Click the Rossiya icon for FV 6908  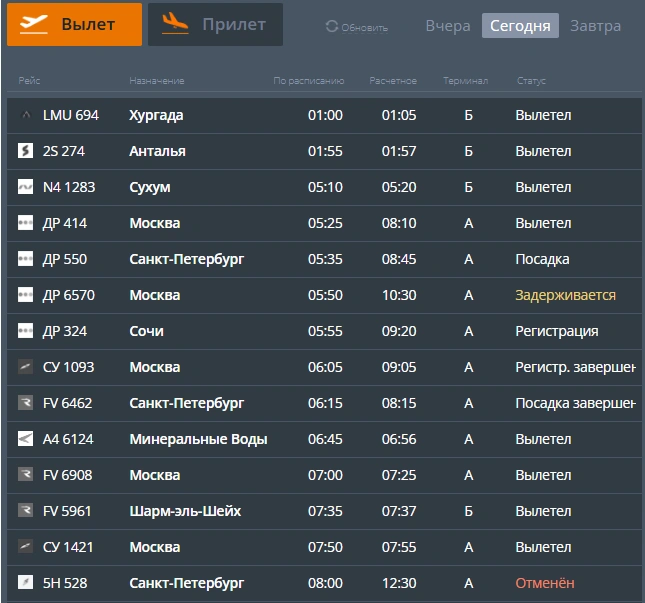point(26,475)
